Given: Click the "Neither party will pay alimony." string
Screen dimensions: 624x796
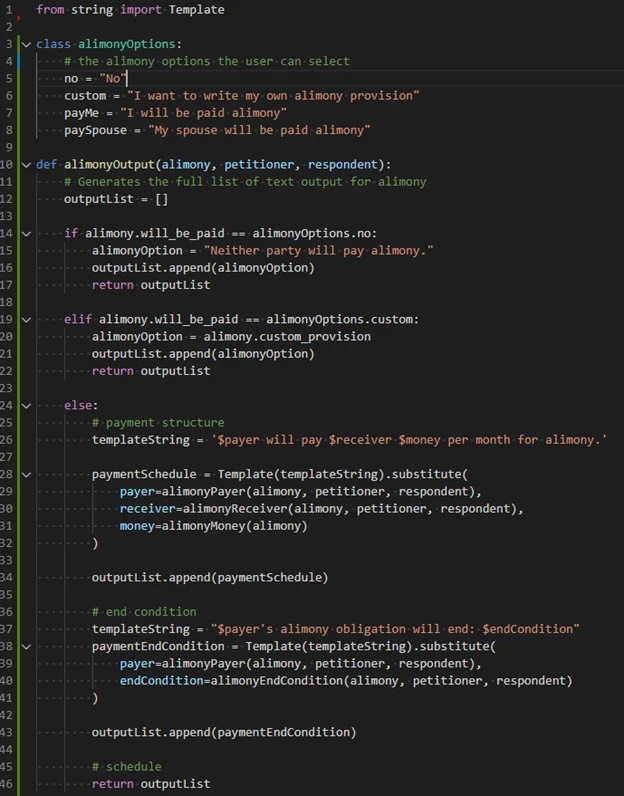Looking at the screenshot, I should (318, 250).
